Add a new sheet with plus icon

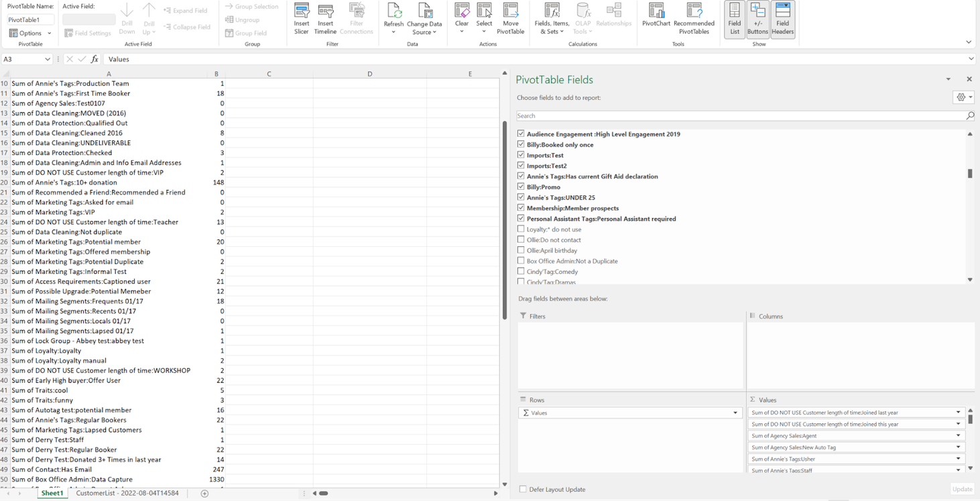coord(204,494)
